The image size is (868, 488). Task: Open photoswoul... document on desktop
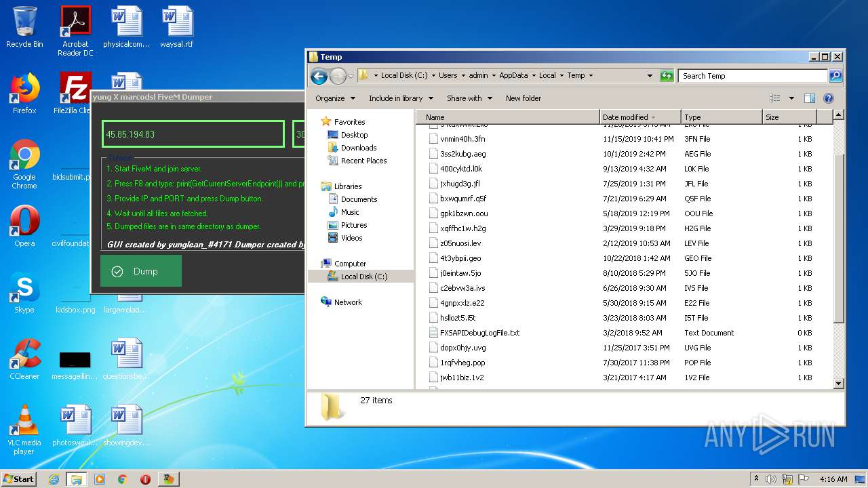75,426
